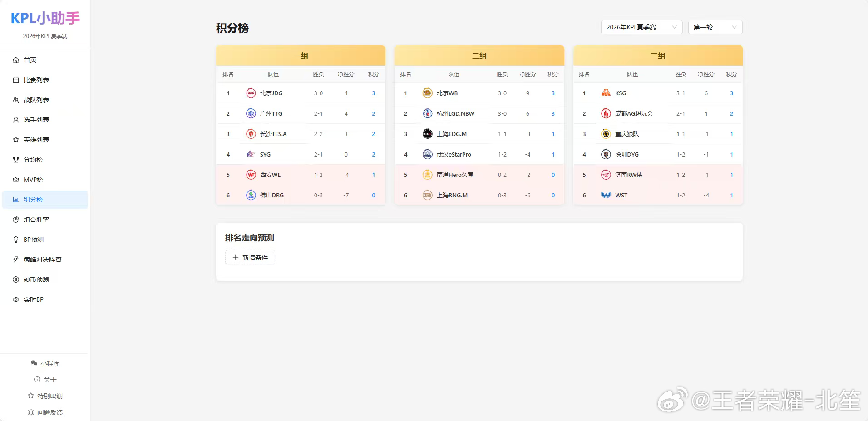Click the bar chart icon beside 积分榜

coord(16,200)
